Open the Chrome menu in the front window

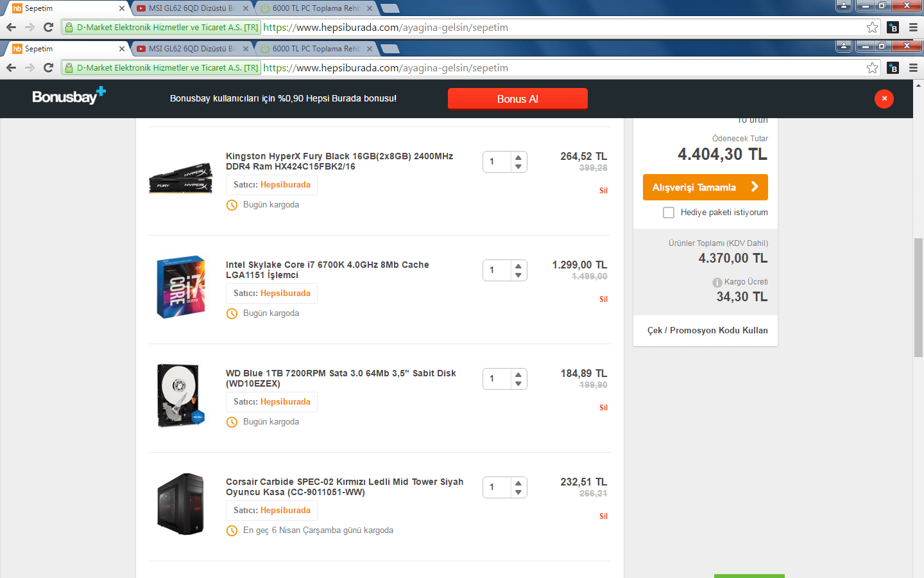pyautogui.click(x=913, y=67)
